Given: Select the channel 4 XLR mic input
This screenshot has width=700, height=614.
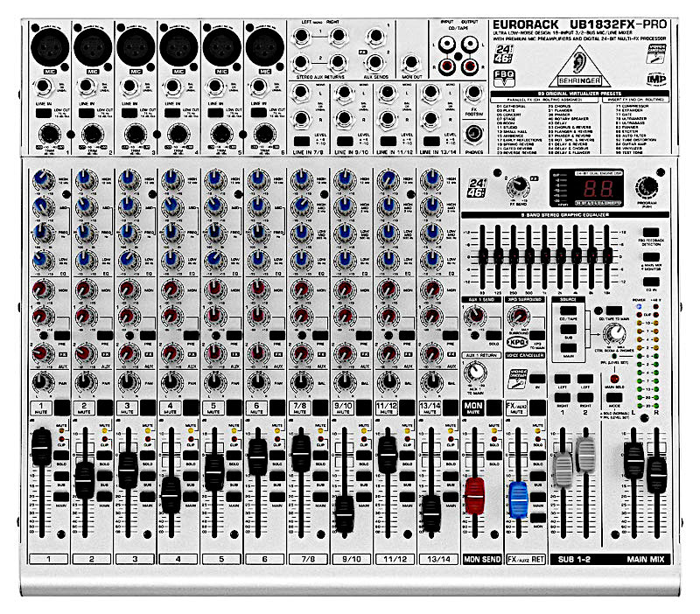Looking at the screenshot, I should [178, 46].
